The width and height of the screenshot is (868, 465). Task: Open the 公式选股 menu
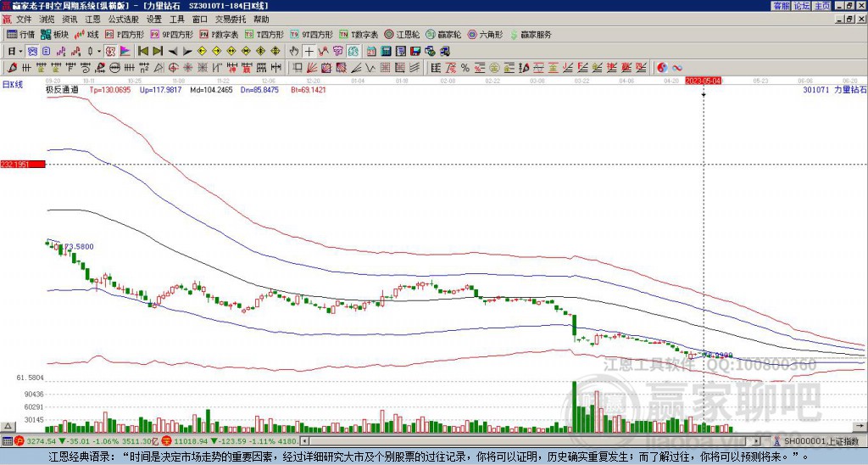(x=123, y=20)
